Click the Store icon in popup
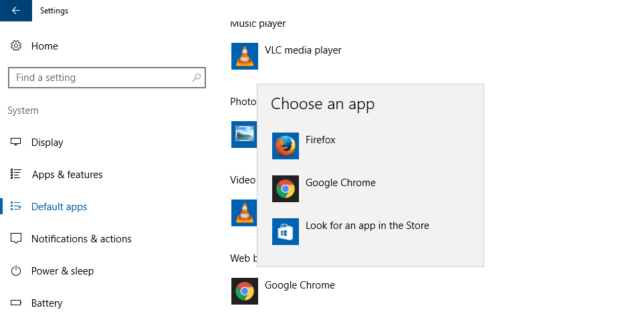The width and height of the screenshot is (644, 322). (286, 232)
